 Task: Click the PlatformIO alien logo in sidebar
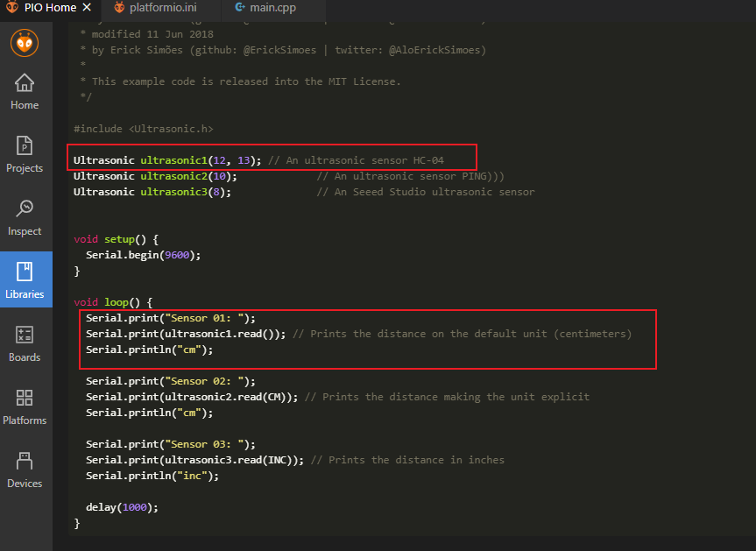pyautogui.click(x=25, y=42)
